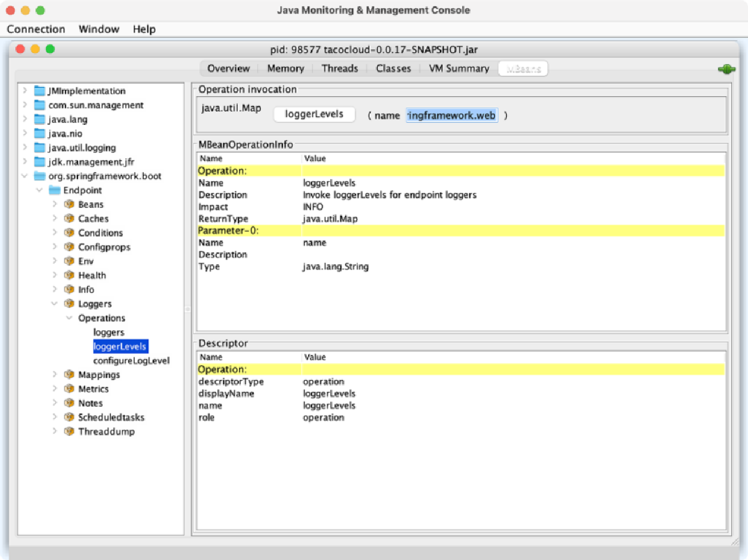The height and width of the screenshot is (560, 748).
Task: Click the green connection status icon
Action: point(726,69)
